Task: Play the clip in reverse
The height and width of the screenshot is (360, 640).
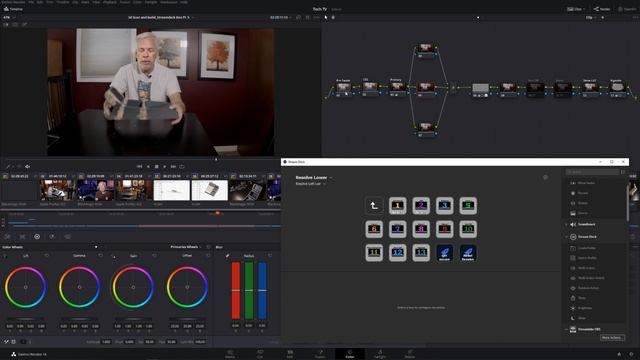Action: [148, 167]
